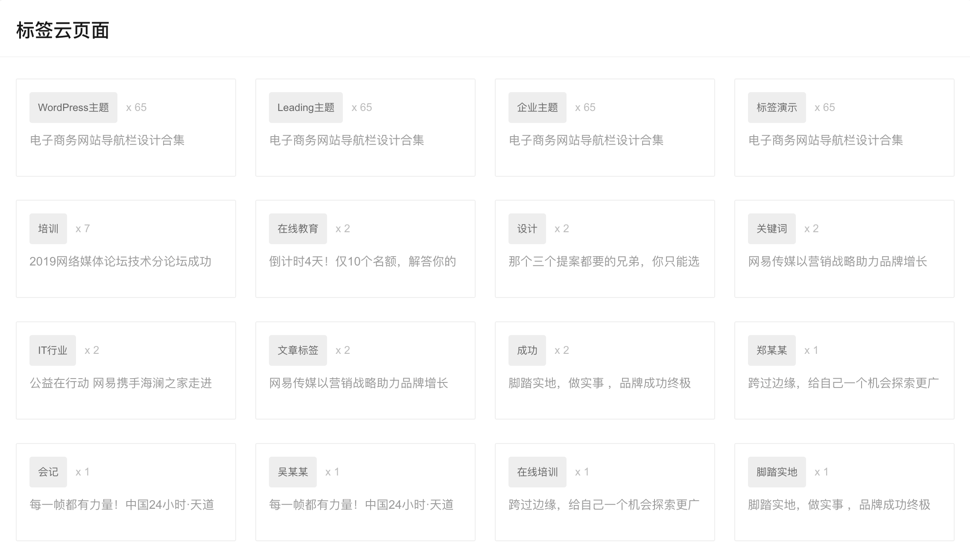Open the 成功 tag

point(527,350)
